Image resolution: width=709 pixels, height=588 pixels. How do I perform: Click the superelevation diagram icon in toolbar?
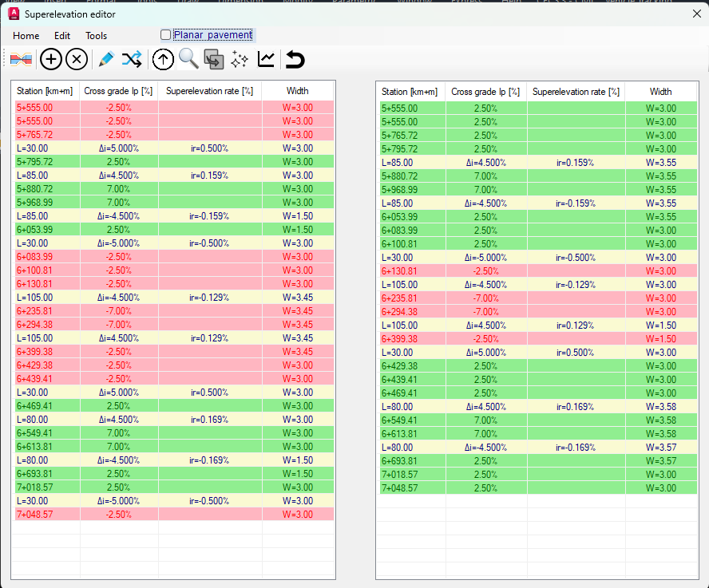point(21,59)
